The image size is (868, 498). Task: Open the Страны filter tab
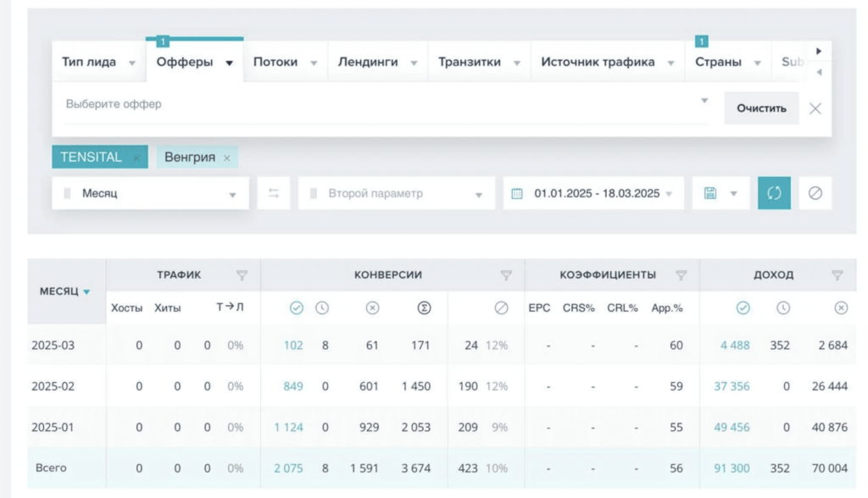click(728, 62)
